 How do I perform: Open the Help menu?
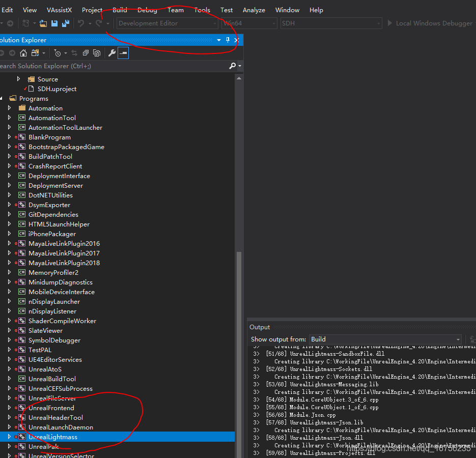pos(316,10)
